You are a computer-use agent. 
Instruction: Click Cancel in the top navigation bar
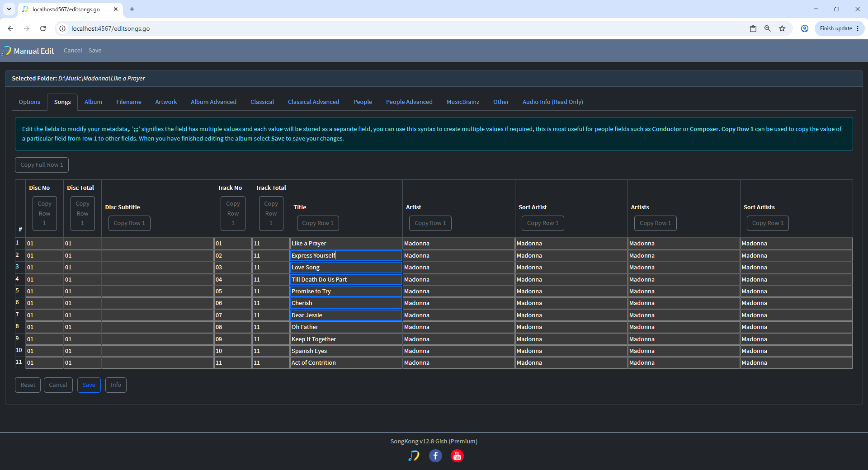73,51
